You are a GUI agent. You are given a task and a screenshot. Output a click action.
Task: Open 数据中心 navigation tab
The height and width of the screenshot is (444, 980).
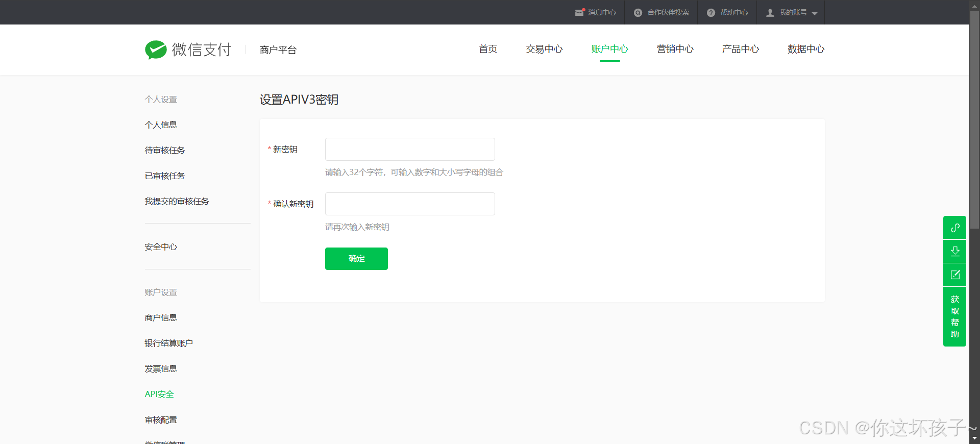(x=805, y=49)
